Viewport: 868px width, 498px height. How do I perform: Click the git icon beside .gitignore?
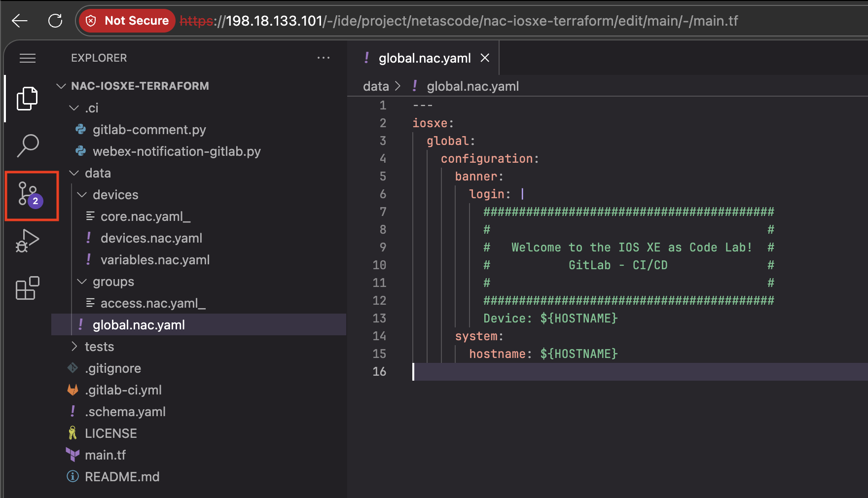pos(72,368)
